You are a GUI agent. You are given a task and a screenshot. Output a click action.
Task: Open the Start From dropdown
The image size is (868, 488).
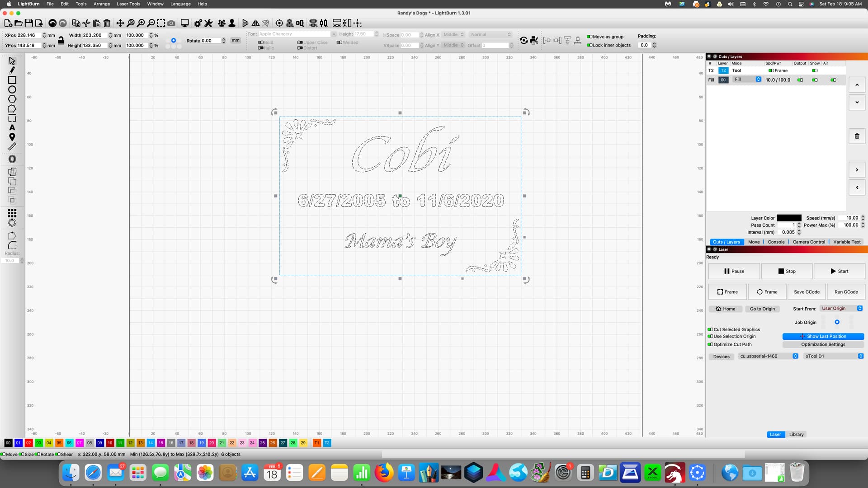click(x=841, y=309)
